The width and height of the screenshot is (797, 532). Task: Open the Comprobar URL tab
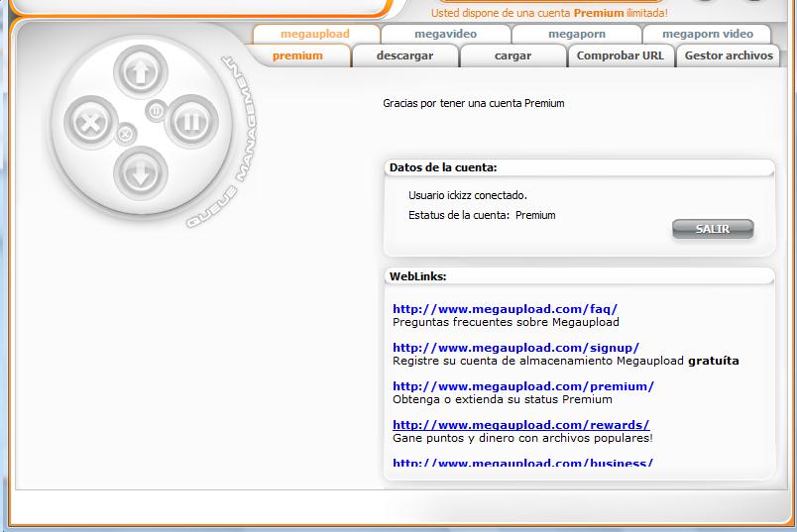pos(620,56)
